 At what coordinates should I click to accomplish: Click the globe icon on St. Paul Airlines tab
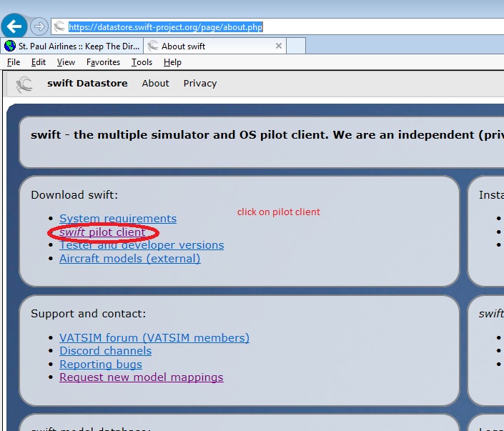(10, 46)
